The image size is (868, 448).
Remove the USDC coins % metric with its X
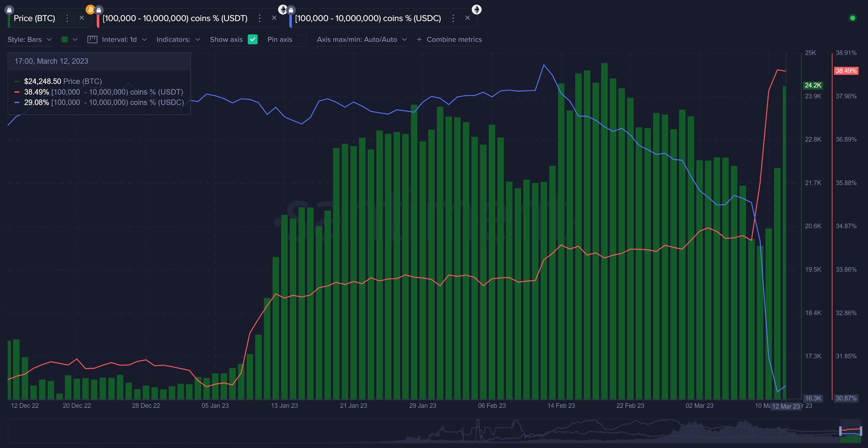tap(467, 18)
